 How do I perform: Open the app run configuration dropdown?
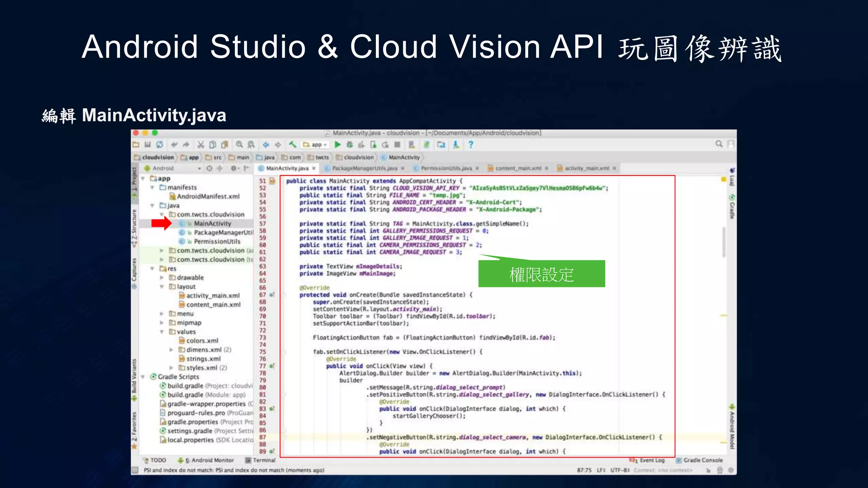tap(315, 144)
